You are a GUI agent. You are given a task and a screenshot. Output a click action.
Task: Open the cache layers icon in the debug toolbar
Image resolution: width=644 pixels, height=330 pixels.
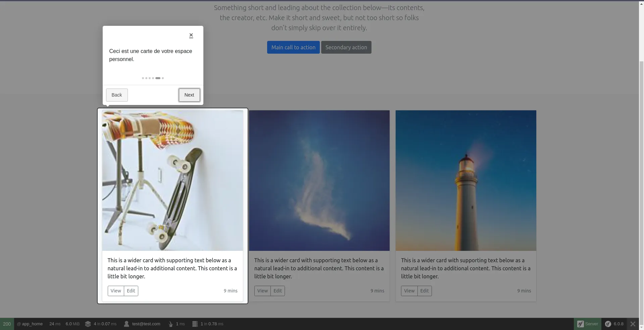tap(88, 324)
